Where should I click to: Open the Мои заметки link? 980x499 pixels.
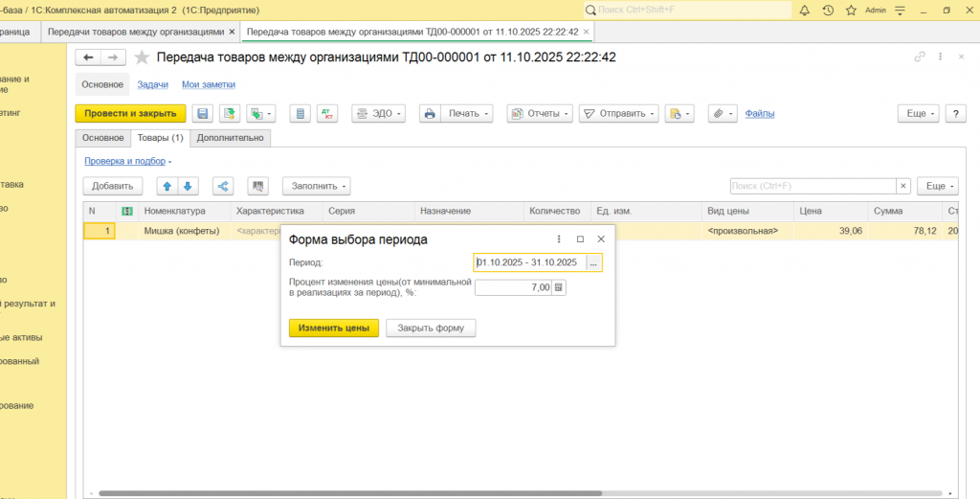click(x=209, y=84)
